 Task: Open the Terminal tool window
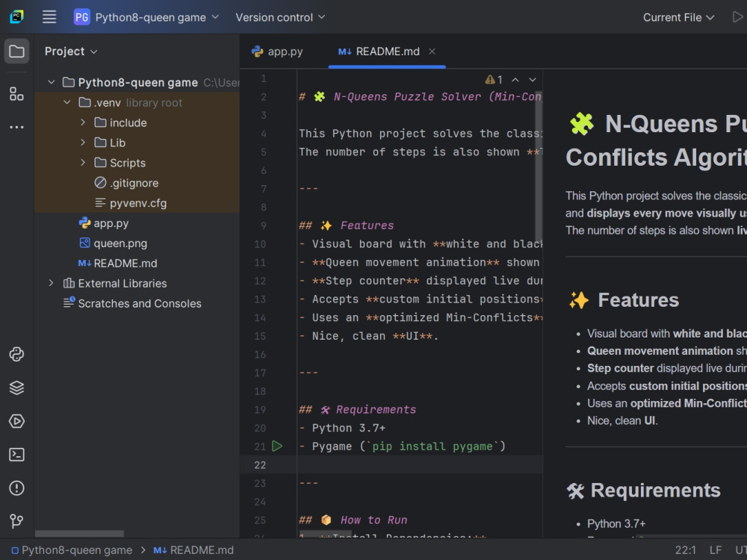coord(16,455)
